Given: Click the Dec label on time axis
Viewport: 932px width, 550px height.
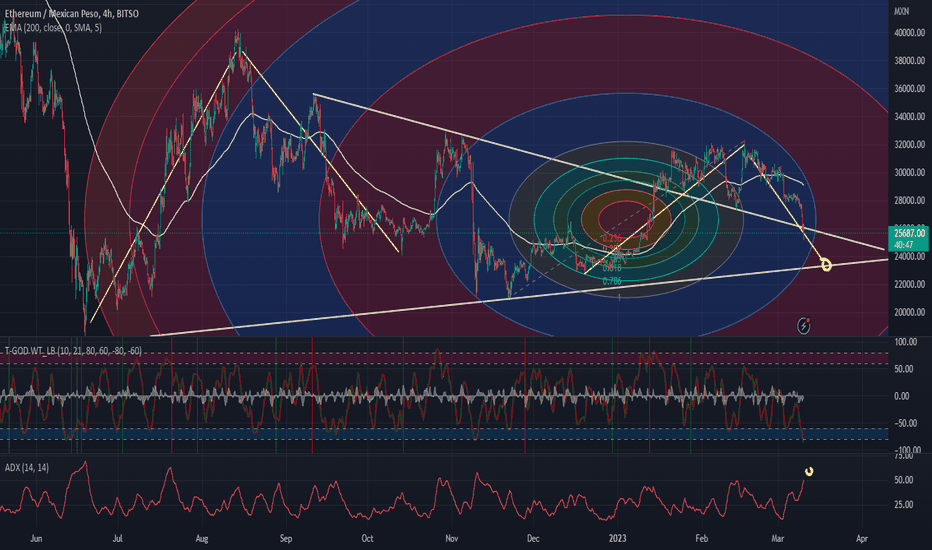Looking at the screenshot, I should [533, 539].
